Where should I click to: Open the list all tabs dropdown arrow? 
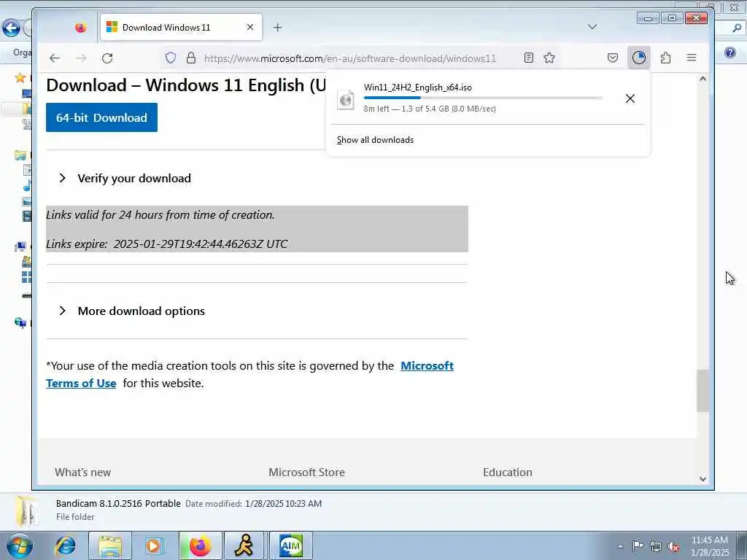pyautogui.click(x=592, y=27)
